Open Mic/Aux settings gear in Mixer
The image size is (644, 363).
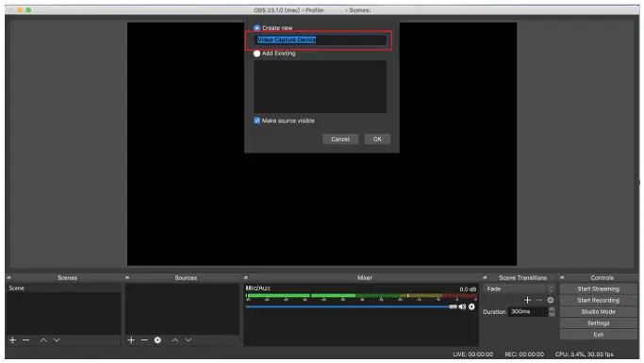coord(471,306)
